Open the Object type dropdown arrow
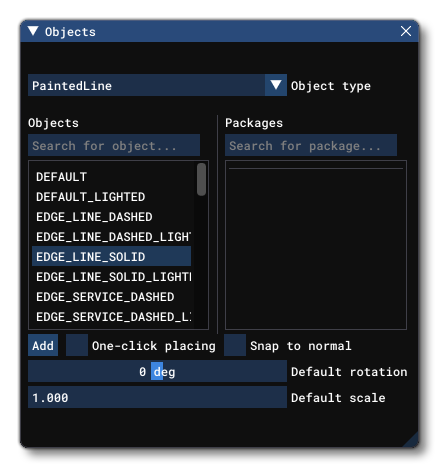 pyautogui.click(x=275, y=85)
